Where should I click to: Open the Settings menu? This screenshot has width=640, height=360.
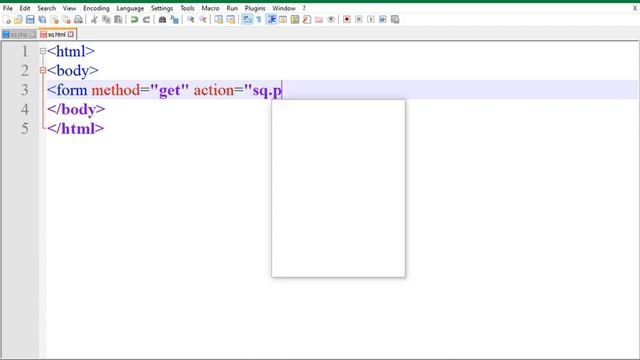(162, 8)
